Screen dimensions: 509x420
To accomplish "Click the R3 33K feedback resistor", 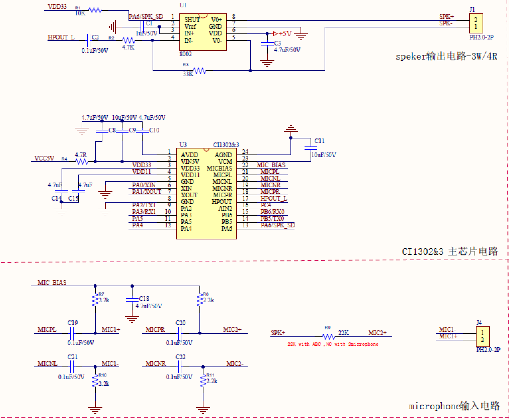I will (x=199, y=71).
